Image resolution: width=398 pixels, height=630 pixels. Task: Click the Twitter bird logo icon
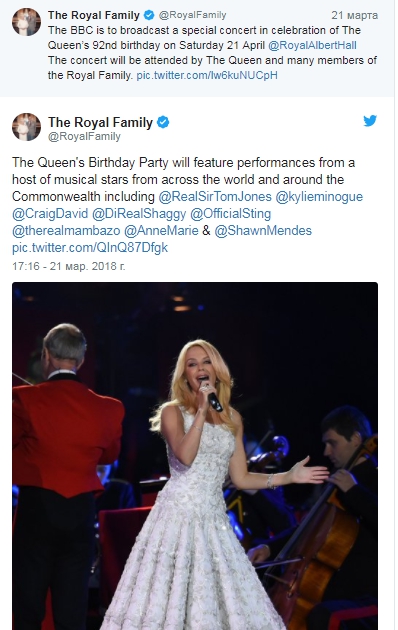coord(370,121)
